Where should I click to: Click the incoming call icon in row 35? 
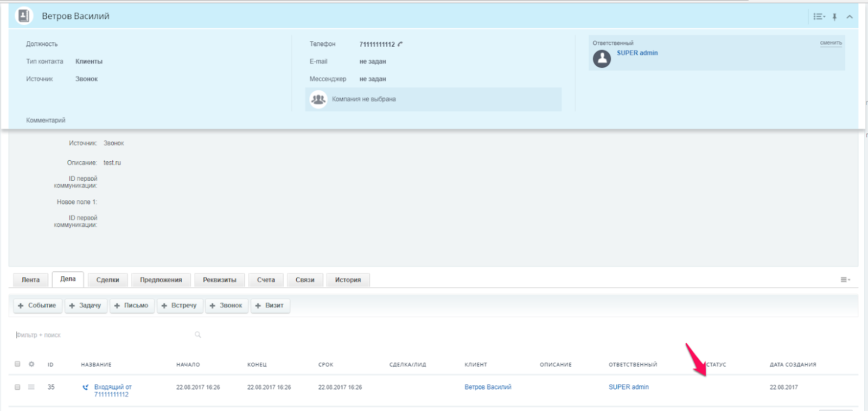tap(85, 388)
